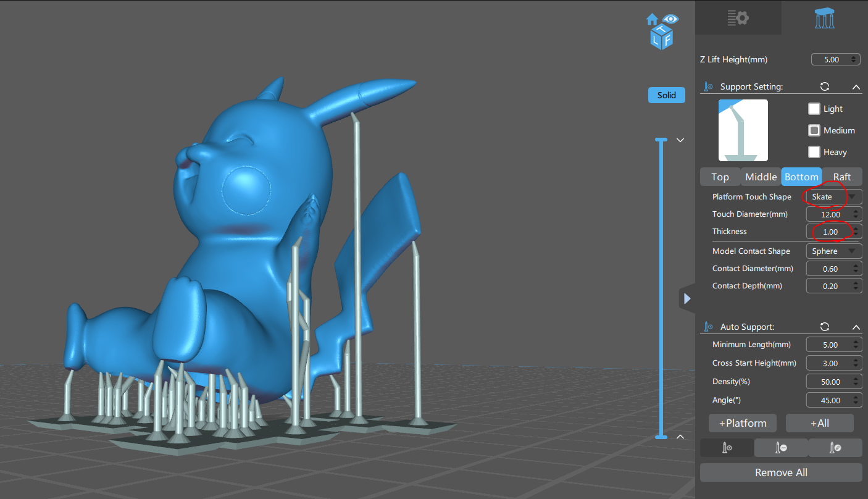Increase Touch Diameter with stepper arrow
Screen dimensions: 868x499
pos(856,211)
